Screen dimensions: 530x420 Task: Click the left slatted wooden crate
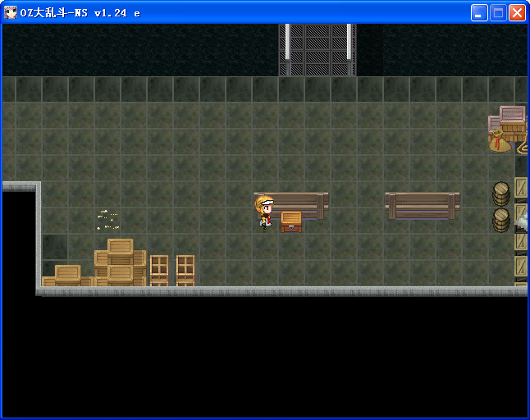[x=159, y=271]
